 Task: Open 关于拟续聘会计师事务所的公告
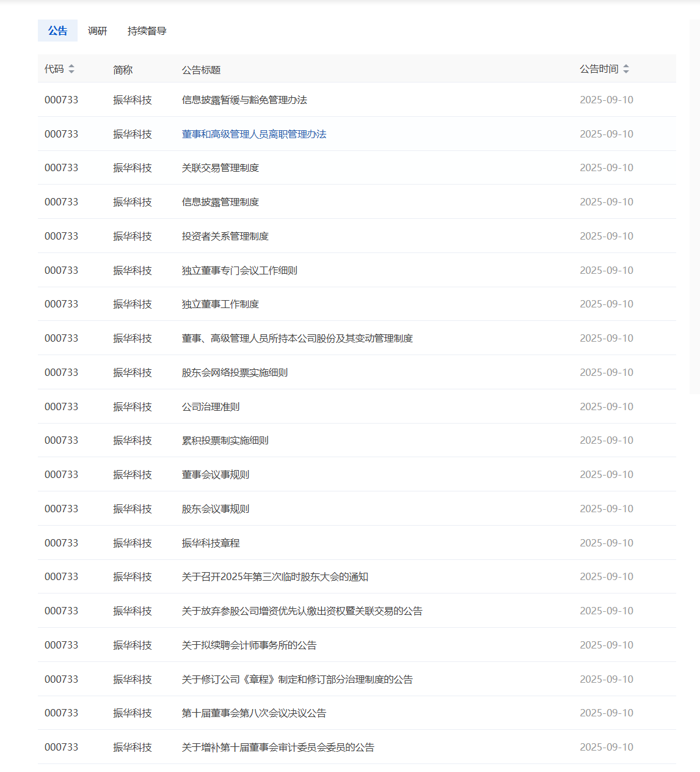pos(249,645)
